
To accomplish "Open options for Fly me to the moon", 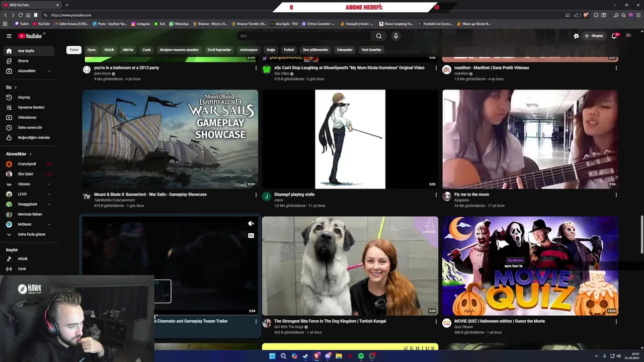I will tap(616, 195).
